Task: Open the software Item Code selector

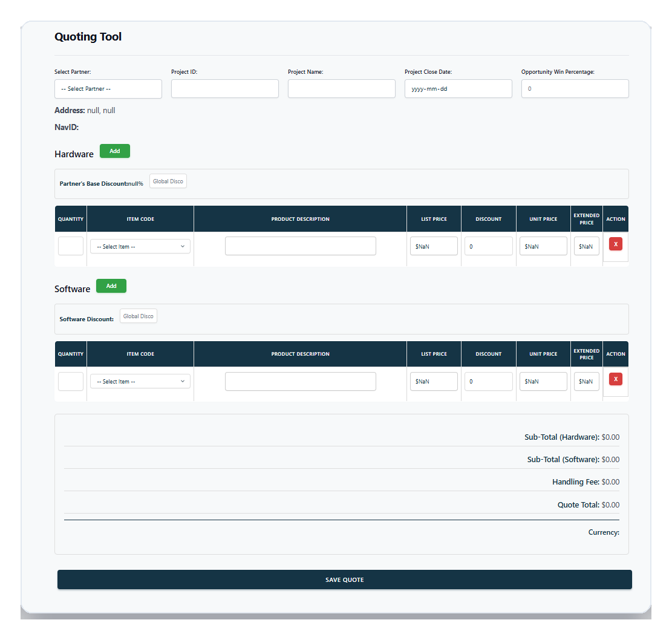Action: click(x=140, y=381)
